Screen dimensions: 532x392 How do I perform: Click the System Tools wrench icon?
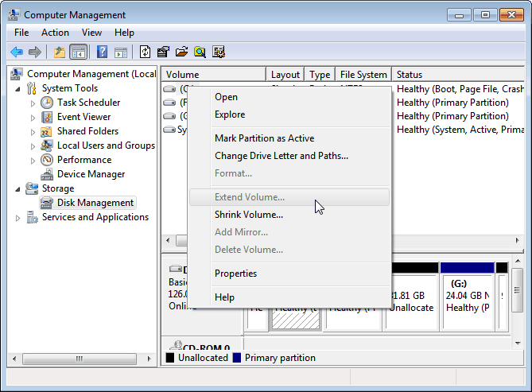coord(32,88)
